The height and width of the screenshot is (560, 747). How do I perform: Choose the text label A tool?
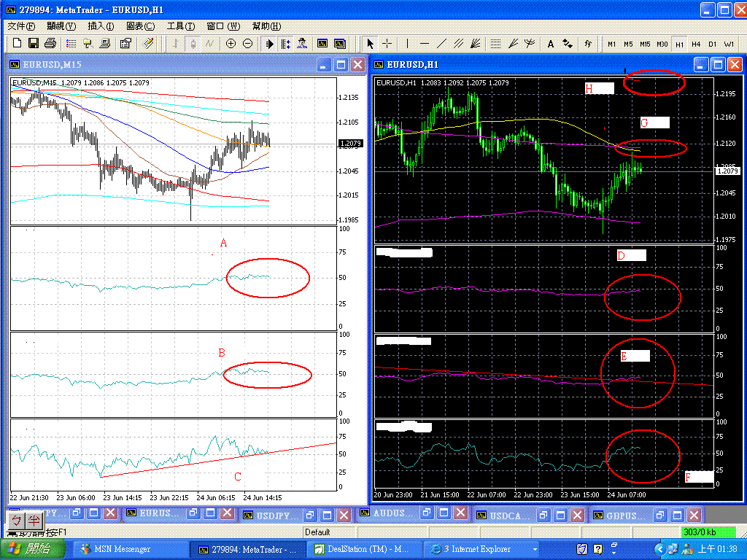click(550, 44)
